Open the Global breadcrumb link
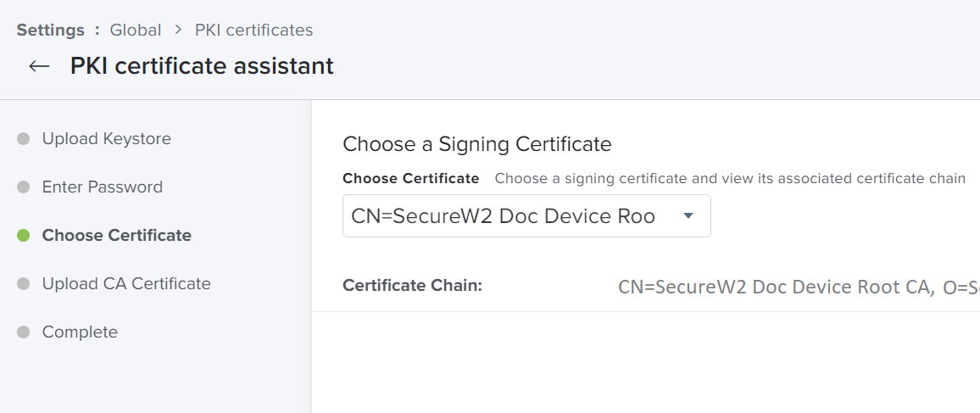This screenshot has height=413, width=980. click(136, 30)
